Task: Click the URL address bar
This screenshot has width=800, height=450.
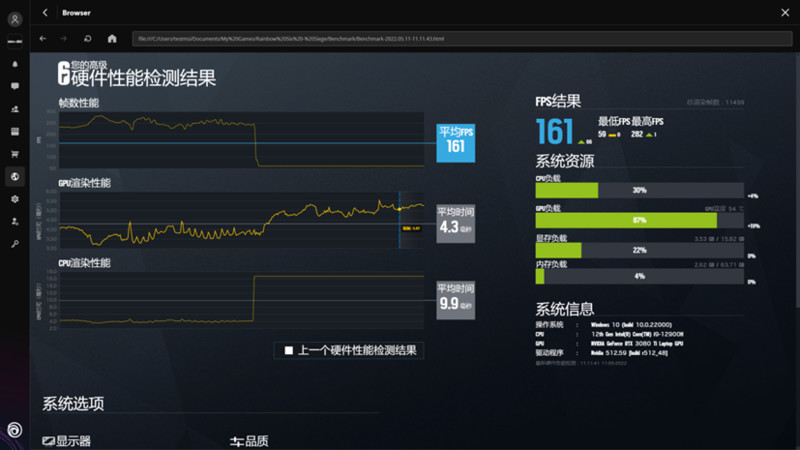Action: [462, 38]
